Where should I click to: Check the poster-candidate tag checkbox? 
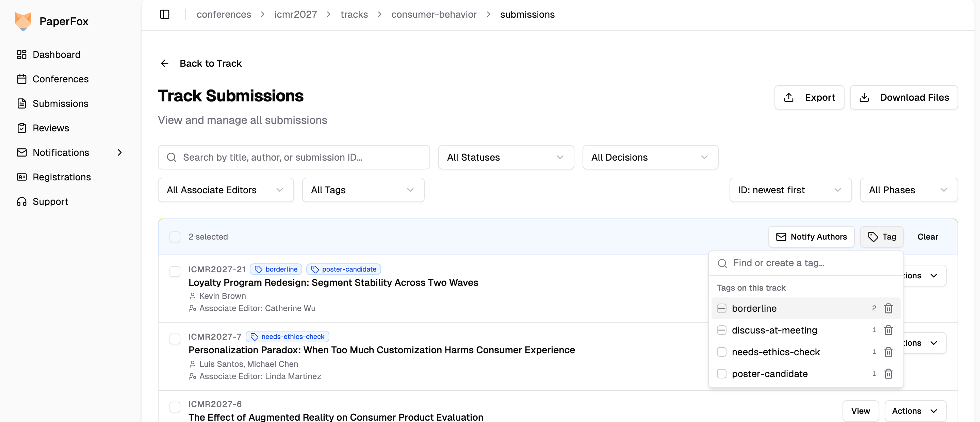tap(722, 374)
